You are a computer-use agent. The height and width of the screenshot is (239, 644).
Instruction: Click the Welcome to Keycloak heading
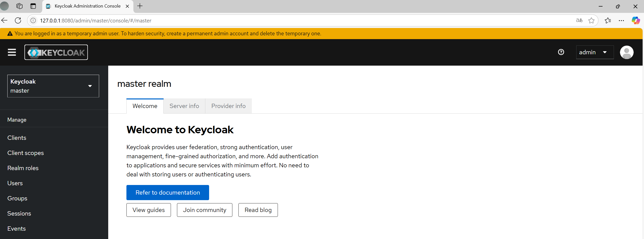point(180,130)
